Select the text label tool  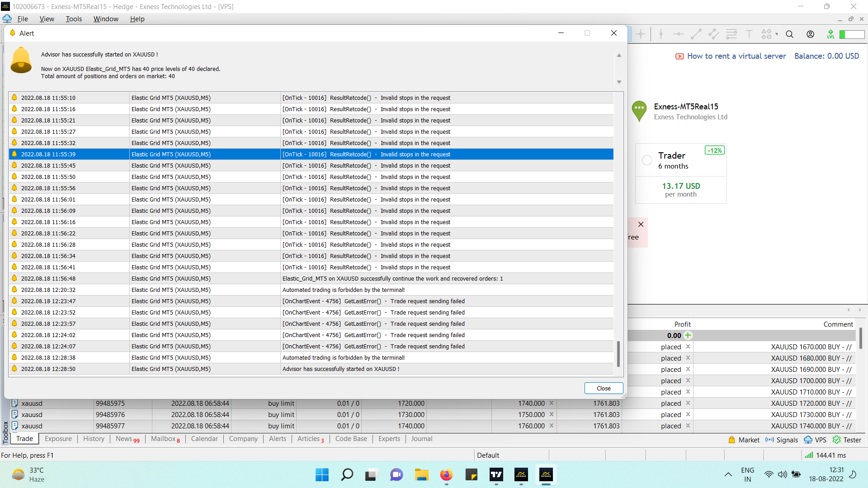click(749, 34)
